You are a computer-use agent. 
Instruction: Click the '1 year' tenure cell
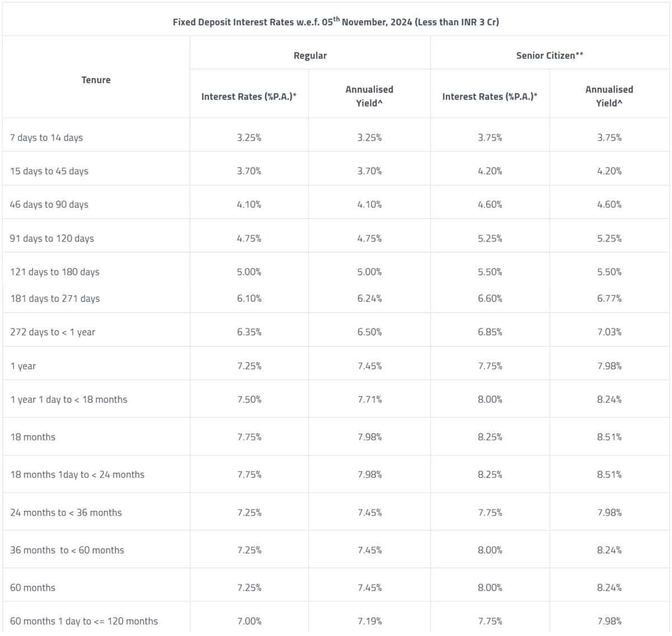pyautogui.click(x=23, y=366)
